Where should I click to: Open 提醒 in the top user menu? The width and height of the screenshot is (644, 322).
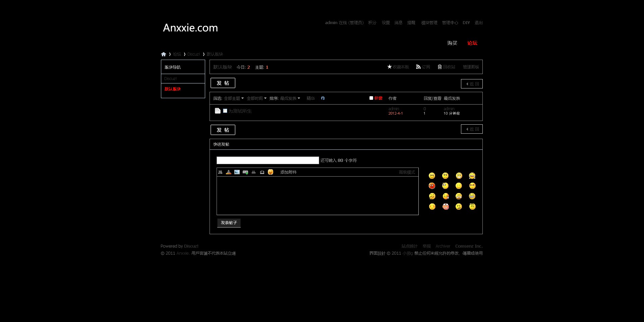[411, 23]
